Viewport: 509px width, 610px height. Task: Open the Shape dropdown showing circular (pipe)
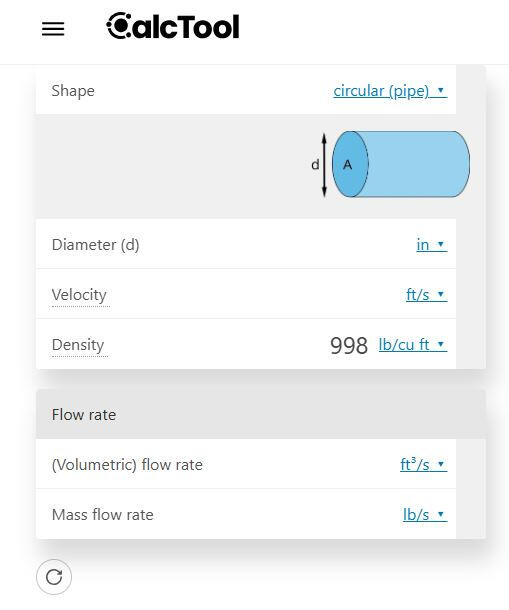[390, 91]
